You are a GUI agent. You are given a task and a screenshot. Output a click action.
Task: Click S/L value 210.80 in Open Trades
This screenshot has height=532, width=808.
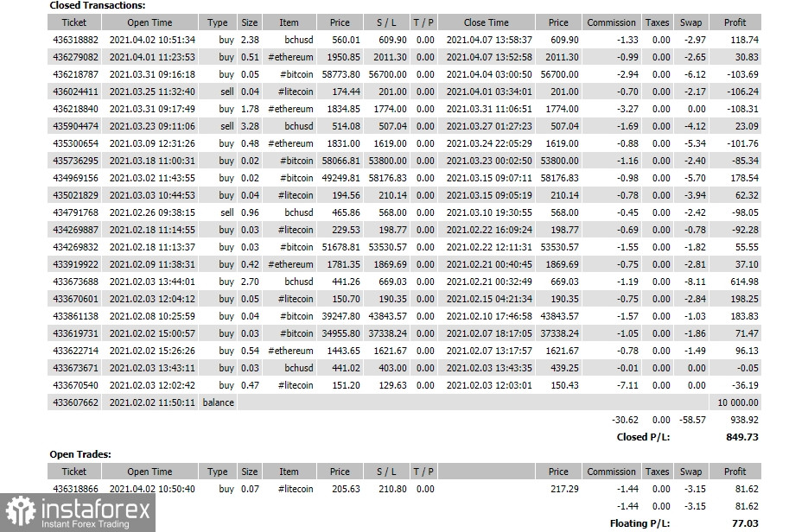[392, 489]
